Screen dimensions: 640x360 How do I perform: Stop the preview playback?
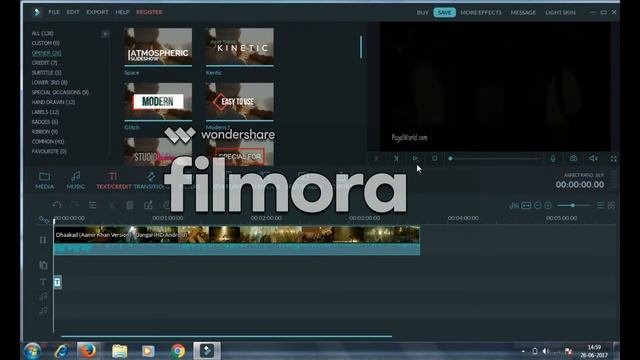435,158
